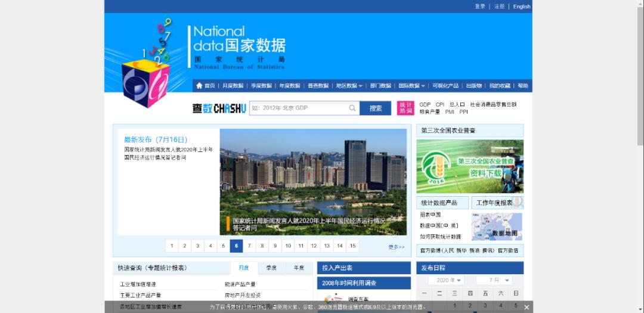Switch to the 年度 tab

point(299,268)
